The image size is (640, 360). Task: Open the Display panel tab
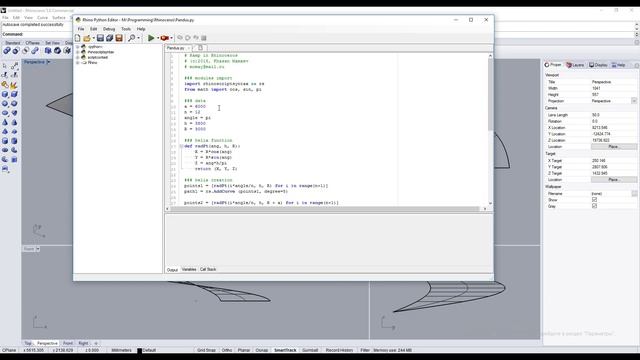598,65
